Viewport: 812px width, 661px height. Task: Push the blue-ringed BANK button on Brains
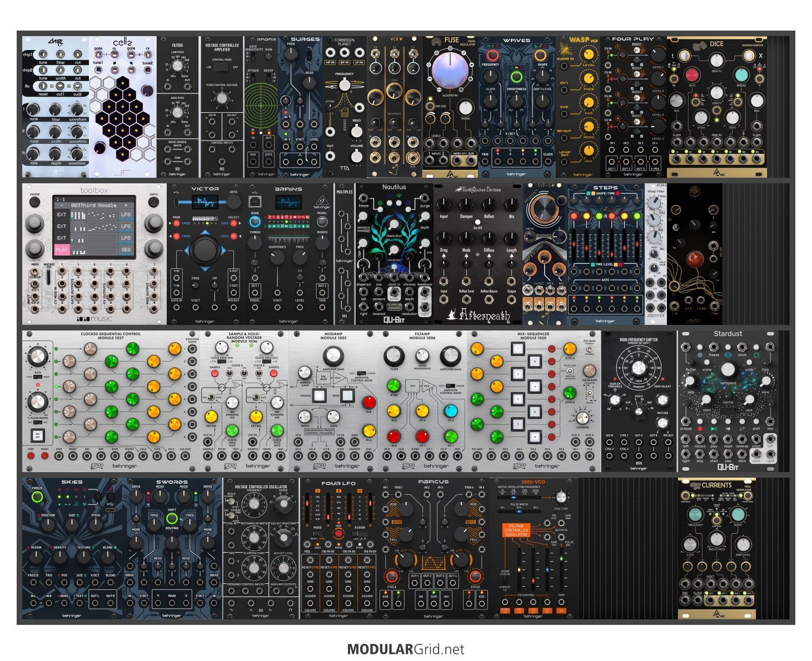pyautogui.click(x=255, y=221)
